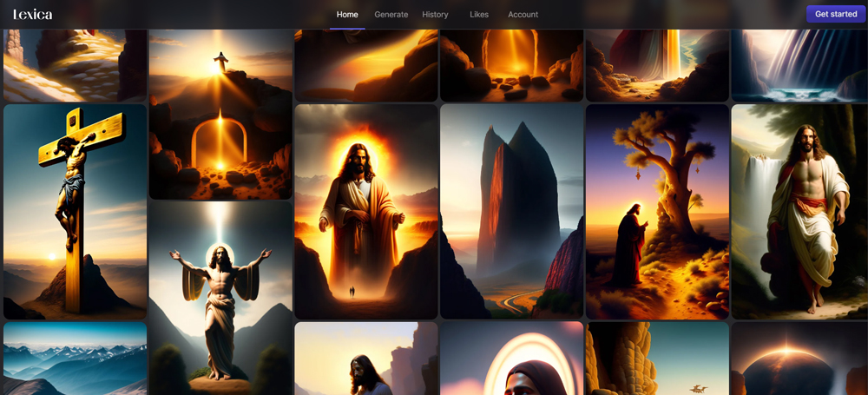
Task: Open the blue snowy mountain range image
Action: pos(75,359)
